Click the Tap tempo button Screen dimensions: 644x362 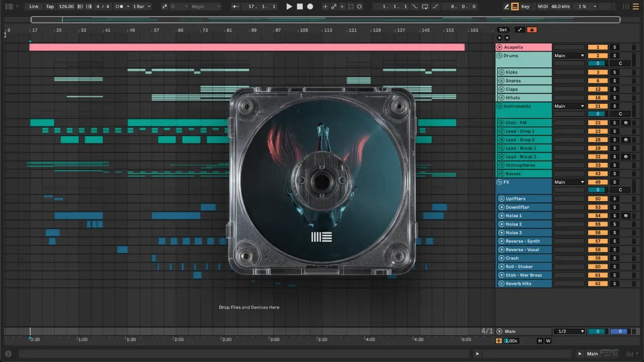(x=50, y=7)
